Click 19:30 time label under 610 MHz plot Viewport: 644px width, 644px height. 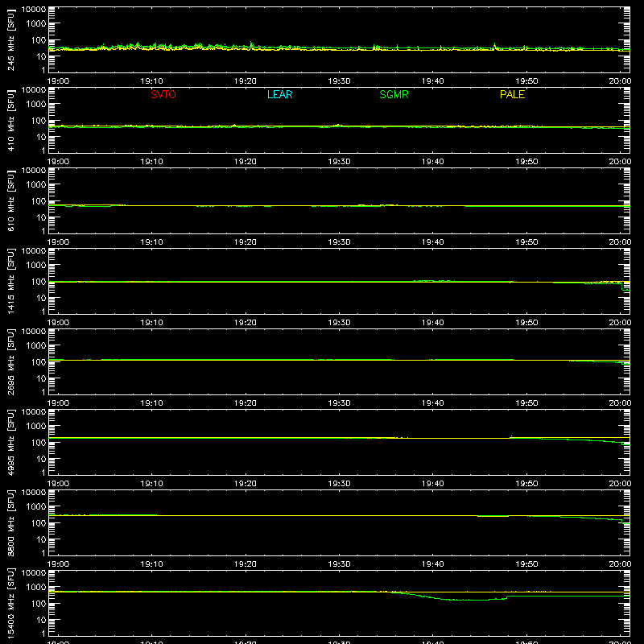click(339, 242)
